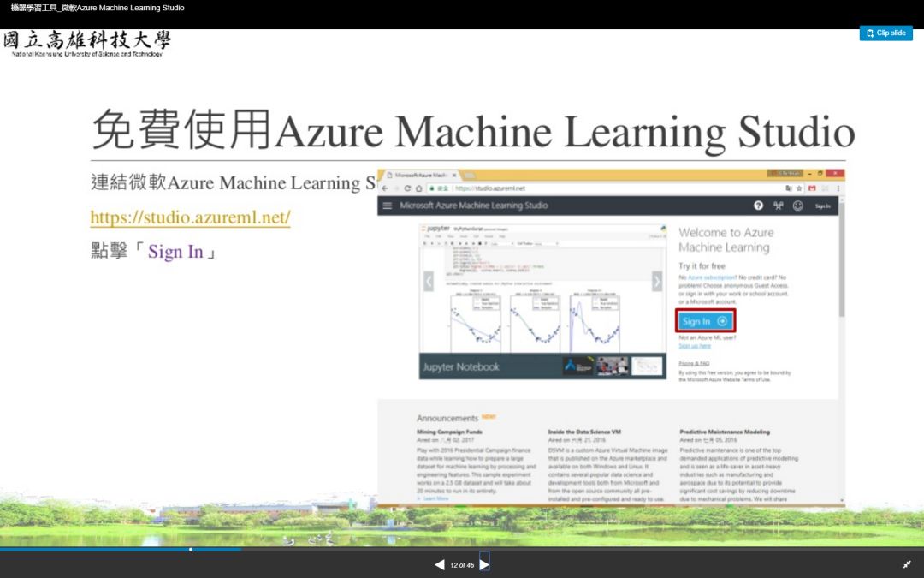
Task: Click the address bar showing studio.azureml.net
Action: pyautogui.click(x=616, y=188)
